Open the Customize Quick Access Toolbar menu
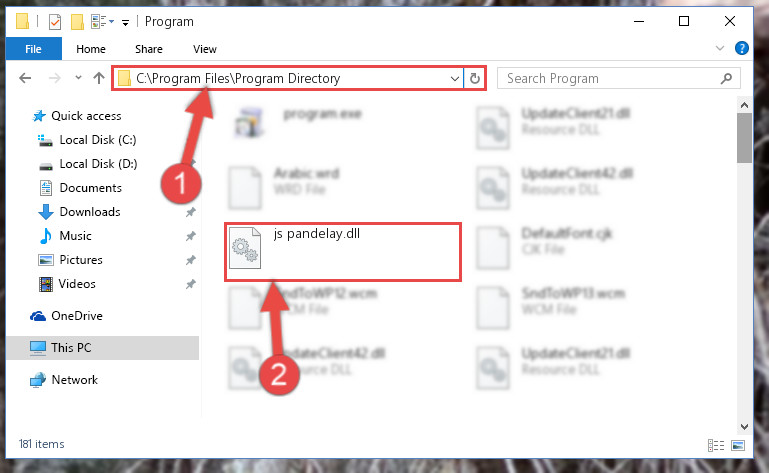769x473 pixels. pyautogui.click(x=125, y=23)
